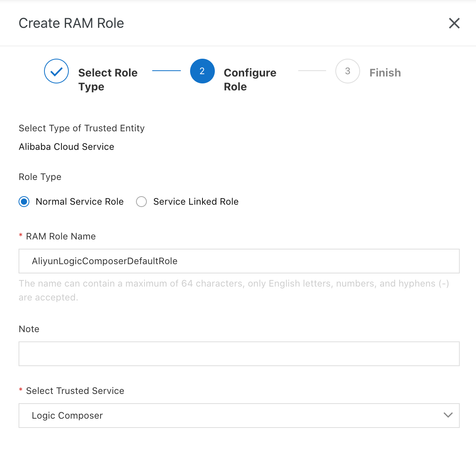The height and width of the screenshot is (465, 476).
Task: Click the Finish step label
Action: point(385,73)
